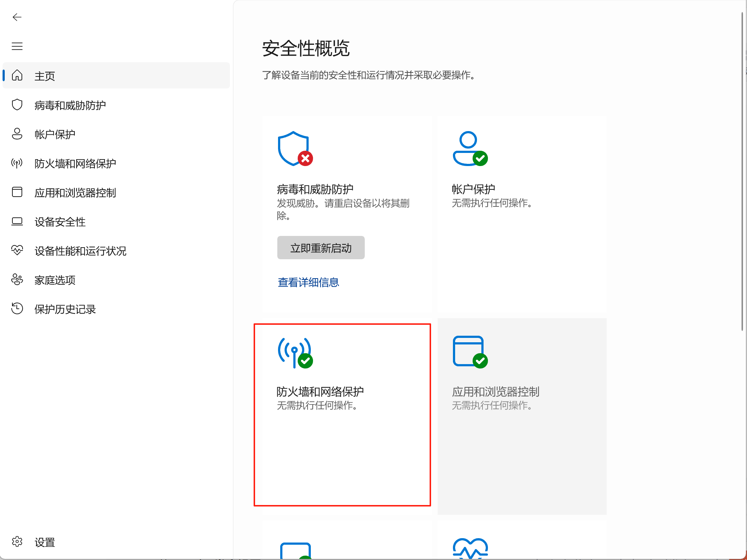Viewport: 747px width, 560px height.
Task: Click the window icon beside 应用和浏览器控制 in sidebar
Action: [x=17, y=192]
